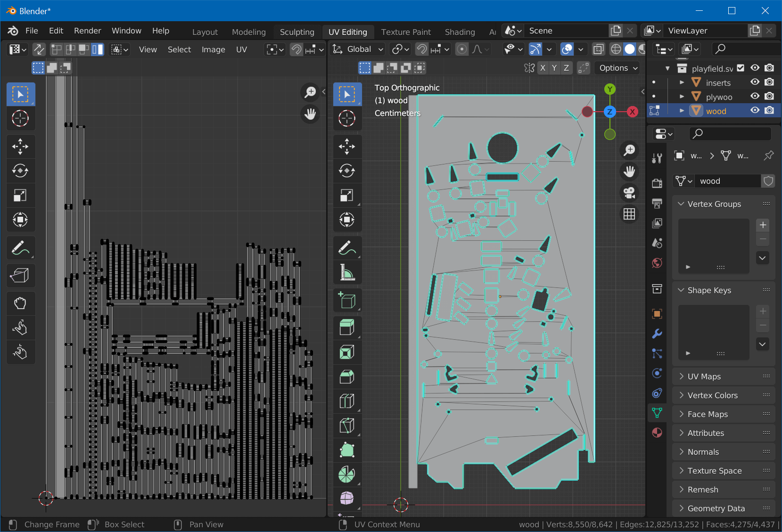Toggle visibility eye of inserts object

coord(755,82)
